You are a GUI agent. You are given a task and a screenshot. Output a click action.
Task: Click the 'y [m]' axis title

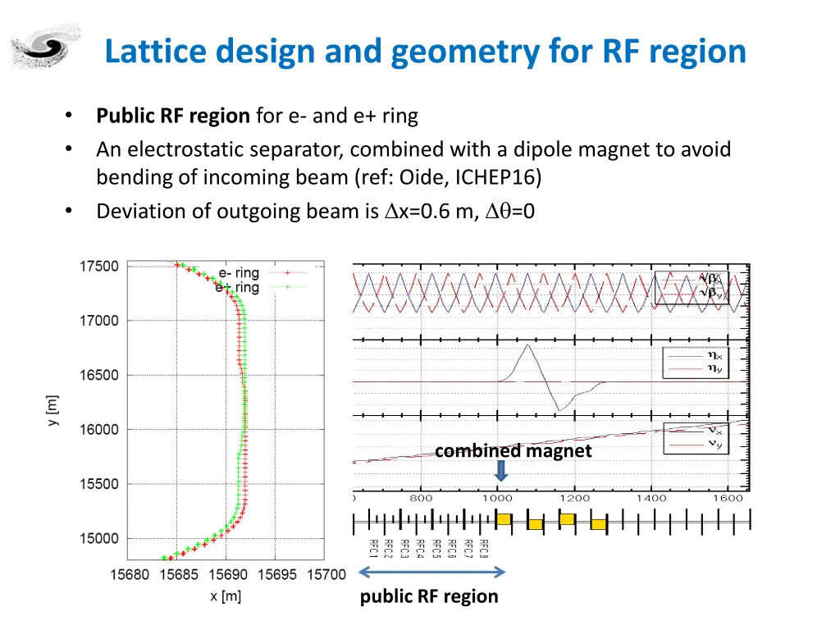coord(52,410)
